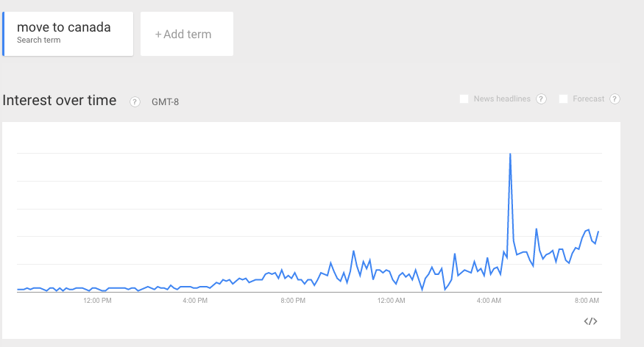Click the Interest over time heading
Viewport: 644px width, 347px height.
pos(60,101)
